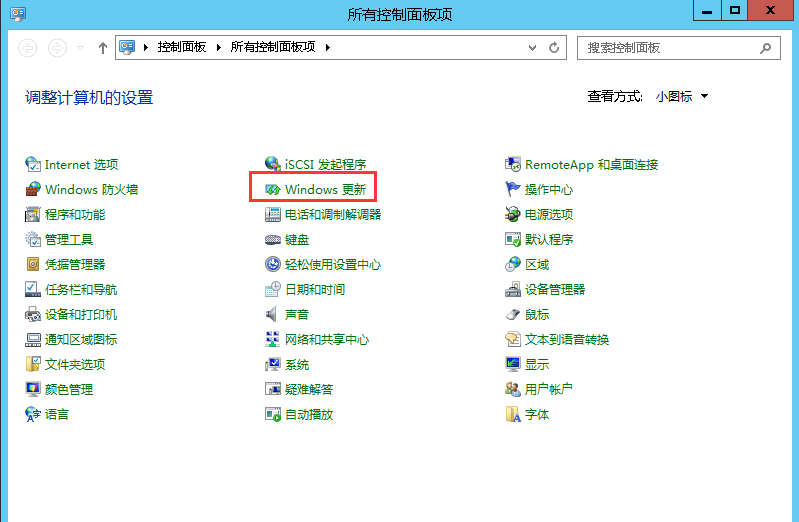Open the 用户帐户 icon
The image size is (799, 522).
[513, 390]
